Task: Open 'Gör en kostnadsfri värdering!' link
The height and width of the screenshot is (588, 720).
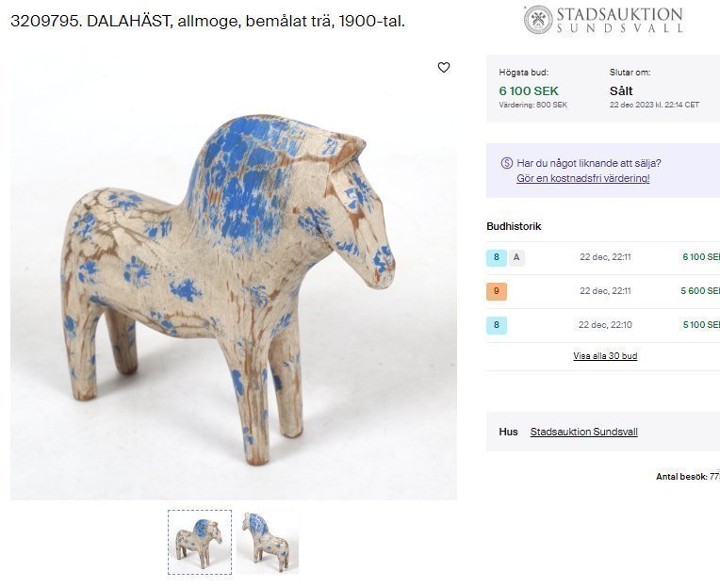Action: pyautogui.click(x=583, y=178)
